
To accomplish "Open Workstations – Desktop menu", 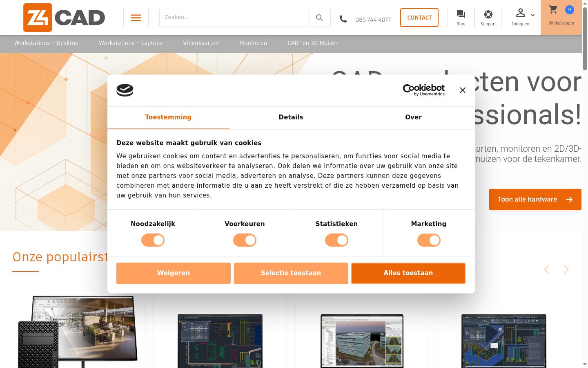I will (x=47, y=43).
